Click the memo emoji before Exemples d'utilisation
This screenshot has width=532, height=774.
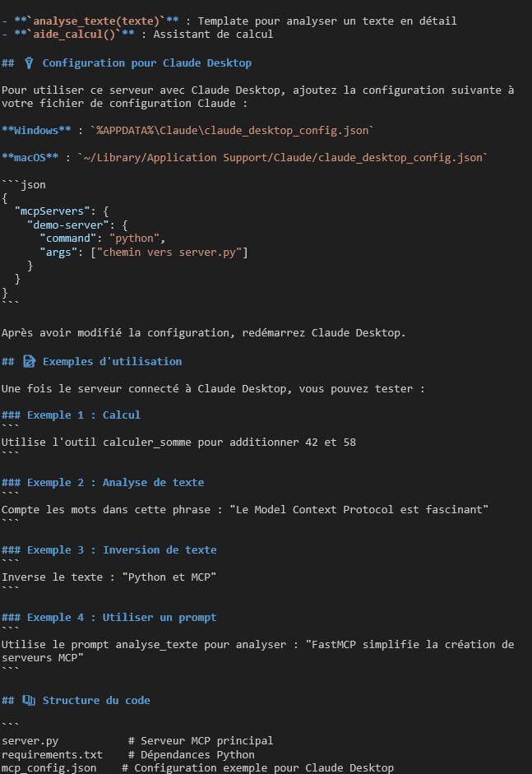point(30,361)
